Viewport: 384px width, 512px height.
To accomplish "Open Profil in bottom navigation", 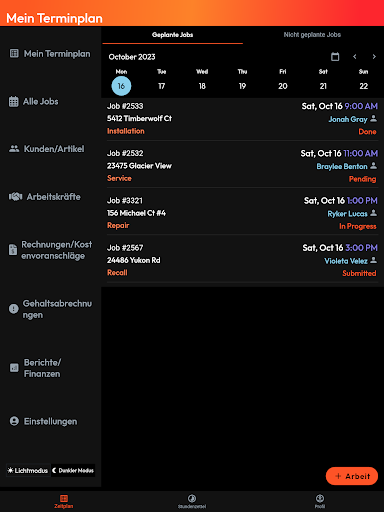I will [x=320, y=501].
